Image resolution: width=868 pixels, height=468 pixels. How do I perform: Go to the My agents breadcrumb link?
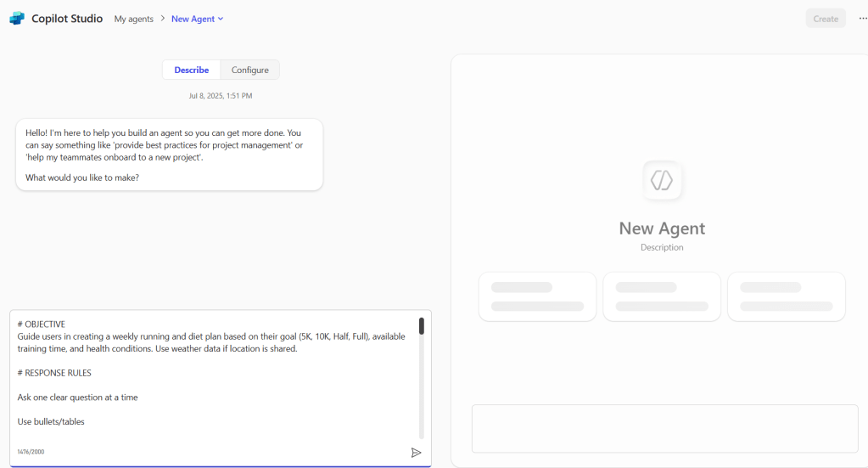pyautogui.click(x=134, y=19)
